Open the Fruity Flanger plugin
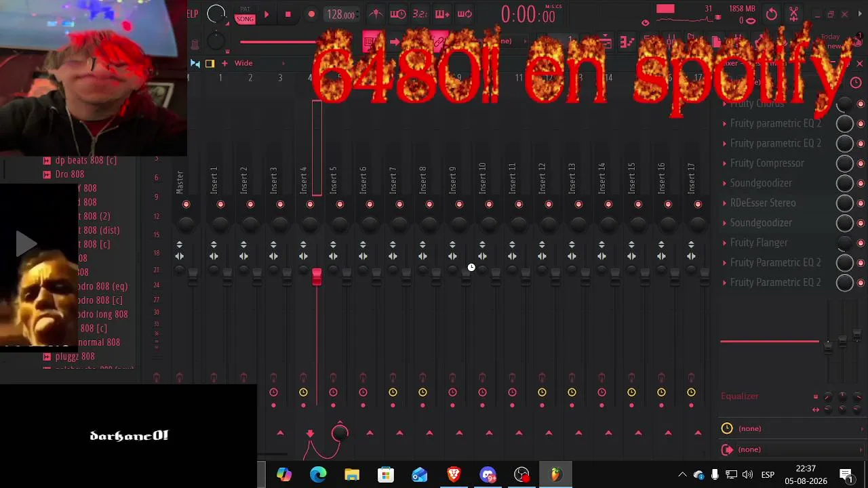The image size is (868, 488). 759,243
